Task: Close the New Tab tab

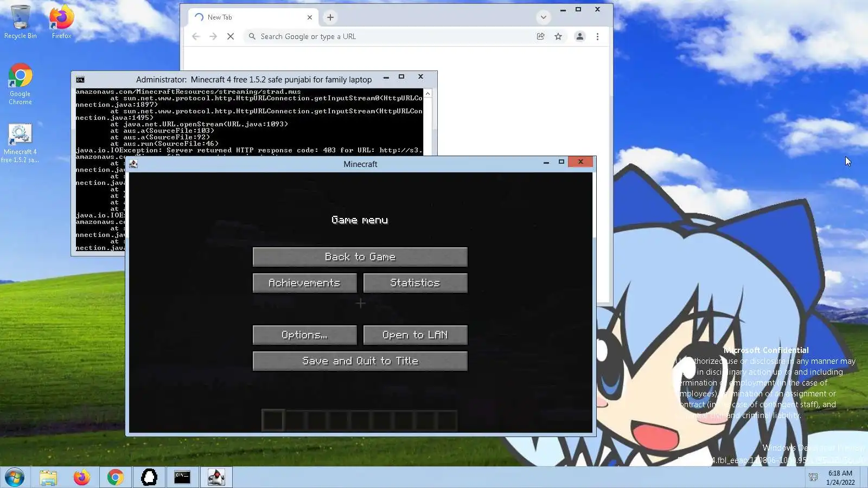Action: click(x=310, y=17)
